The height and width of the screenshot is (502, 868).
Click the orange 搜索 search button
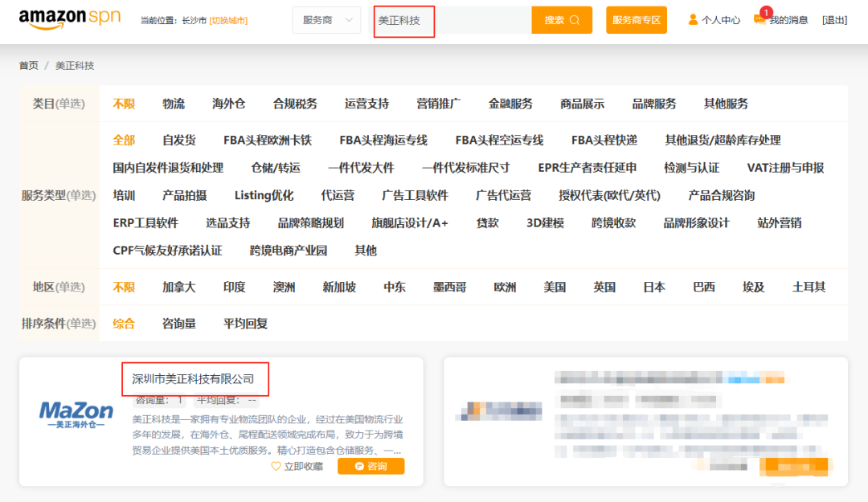pos(562,20)
